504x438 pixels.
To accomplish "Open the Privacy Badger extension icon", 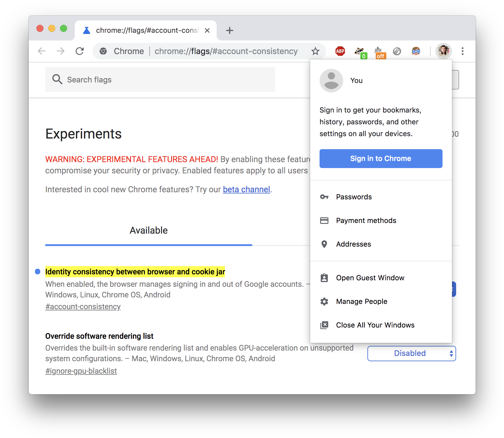I will click(x=360, y=52).
